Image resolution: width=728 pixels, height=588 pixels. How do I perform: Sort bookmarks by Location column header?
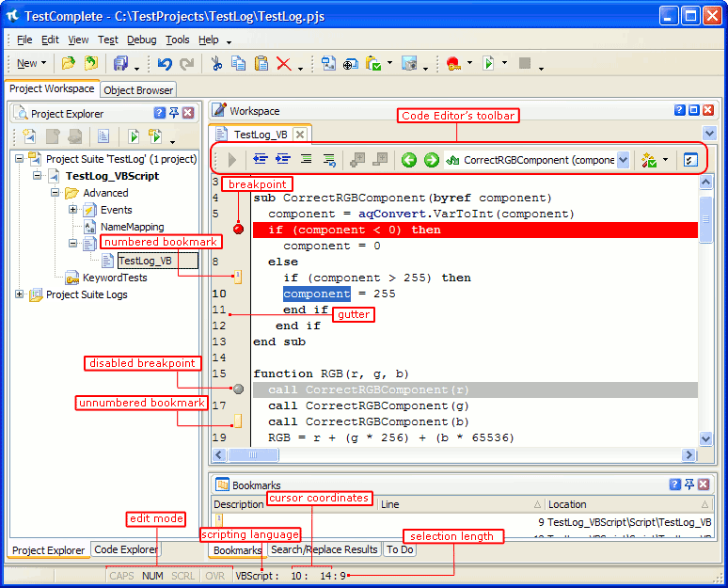coord(628,504)
